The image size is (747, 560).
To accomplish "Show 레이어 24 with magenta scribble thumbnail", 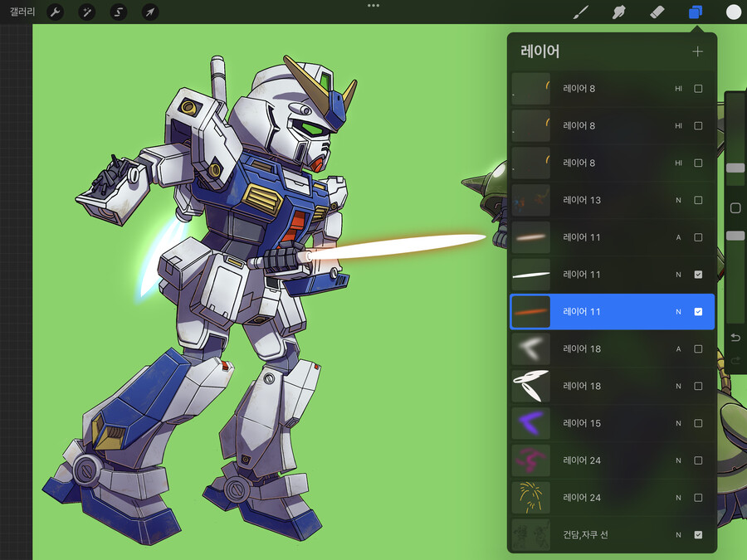I will (x=698, y=460).
